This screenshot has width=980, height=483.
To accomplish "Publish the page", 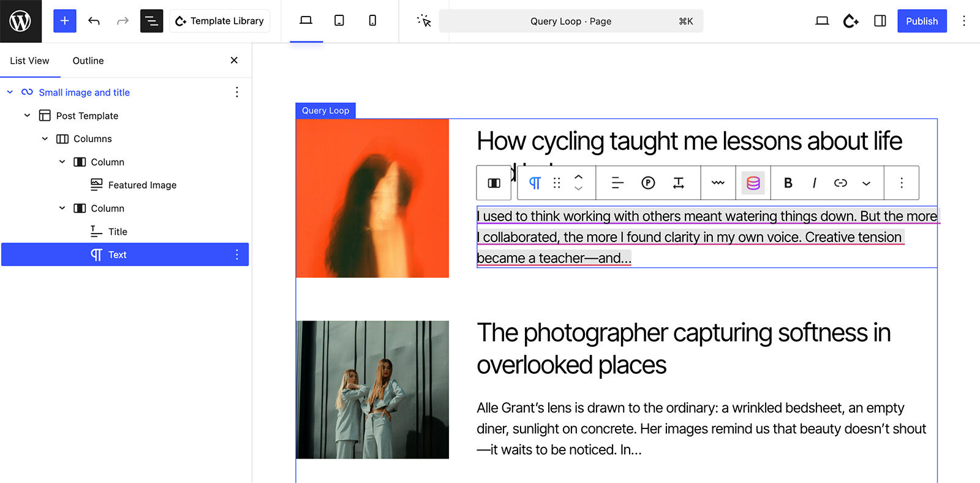I will tap(922, 21).
